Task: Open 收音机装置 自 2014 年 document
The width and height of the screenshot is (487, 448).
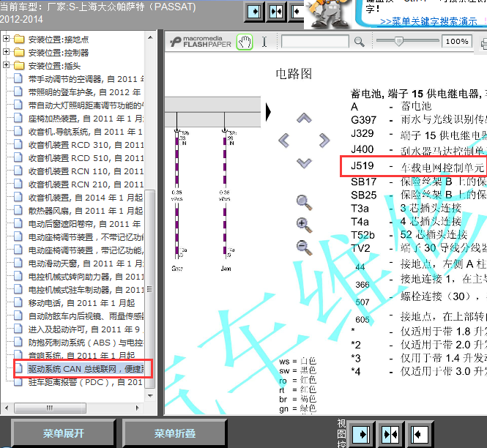Action: coord(86,198)
